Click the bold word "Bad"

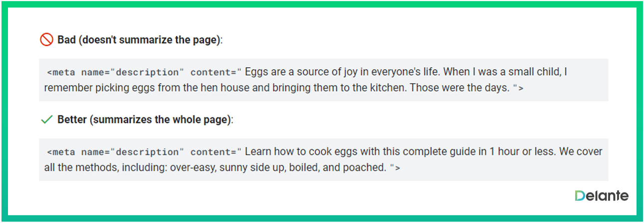click(x=66, y=40)
